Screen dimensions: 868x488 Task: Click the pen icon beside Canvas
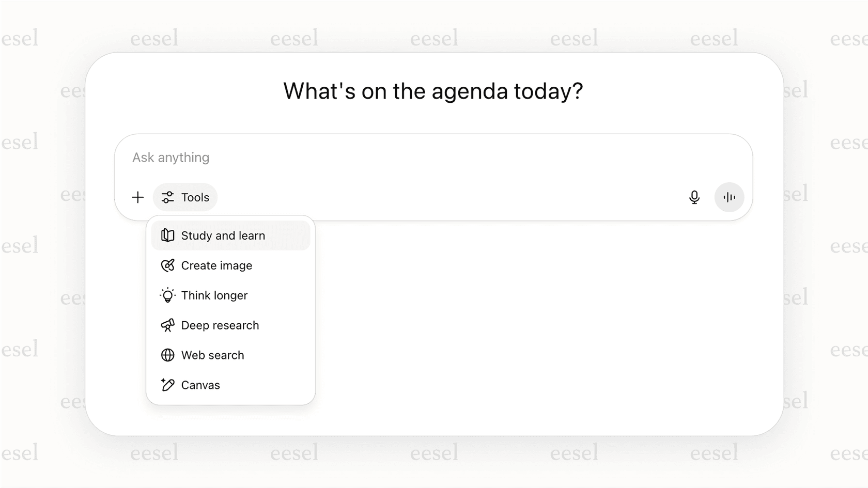[x=167, y=385]
